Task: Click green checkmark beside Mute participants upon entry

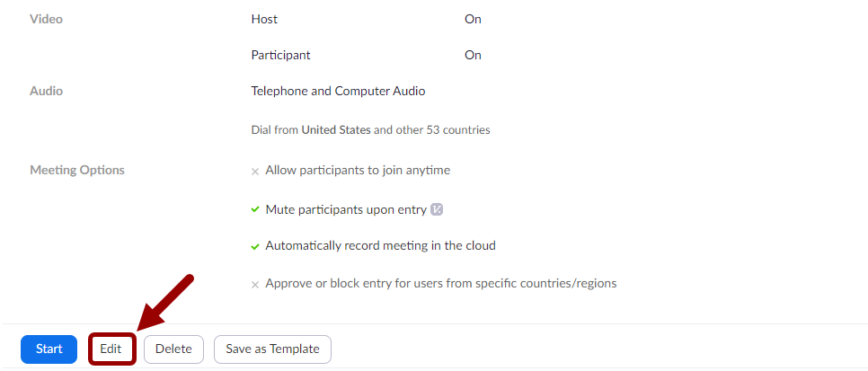Action: (255, 209)
